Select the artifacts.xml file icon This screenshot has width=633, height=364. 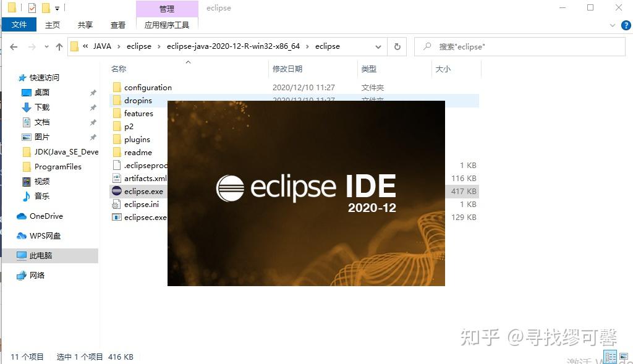tap(117, 178)
